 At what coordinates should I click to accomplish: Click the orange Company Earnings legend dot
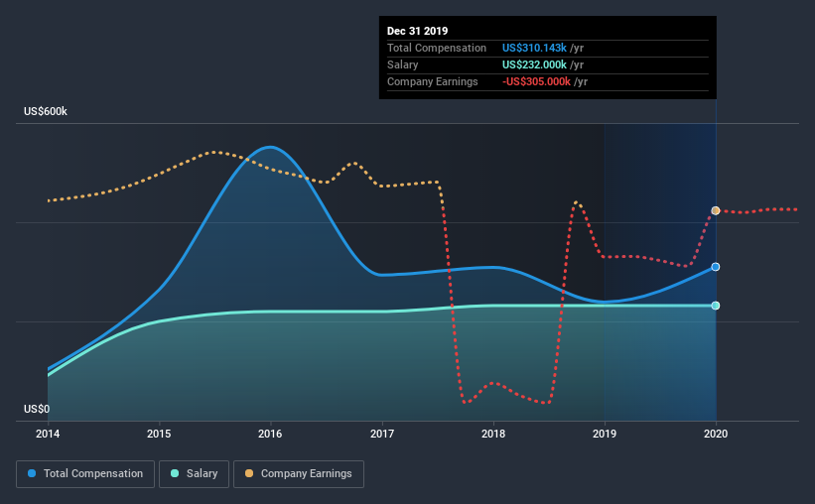point(249,473)
